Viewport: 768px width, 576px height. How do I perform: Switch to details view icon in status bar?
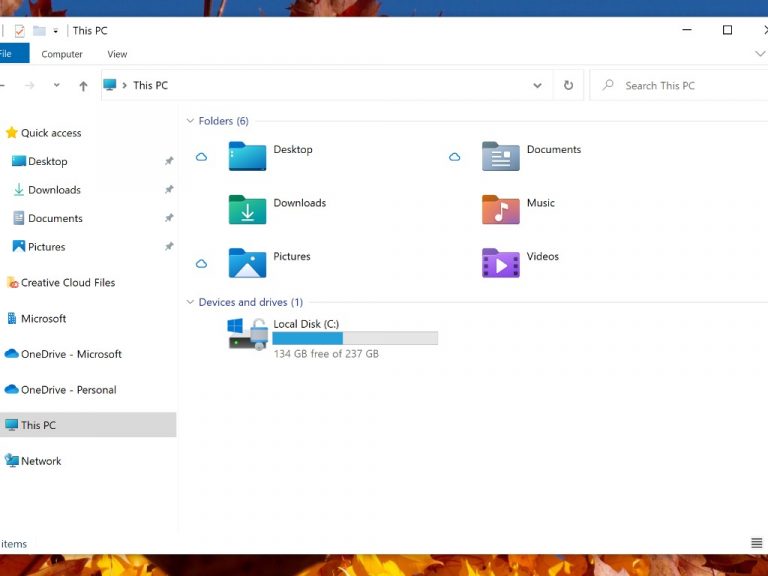tap(757, 543)
